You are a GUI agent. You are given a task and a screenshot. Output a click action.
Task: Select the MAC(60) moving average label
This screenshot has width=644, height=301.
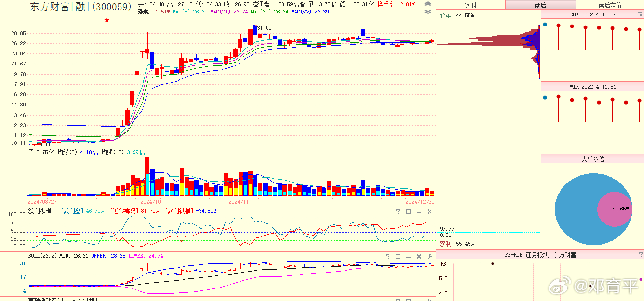tap(269, 12)
